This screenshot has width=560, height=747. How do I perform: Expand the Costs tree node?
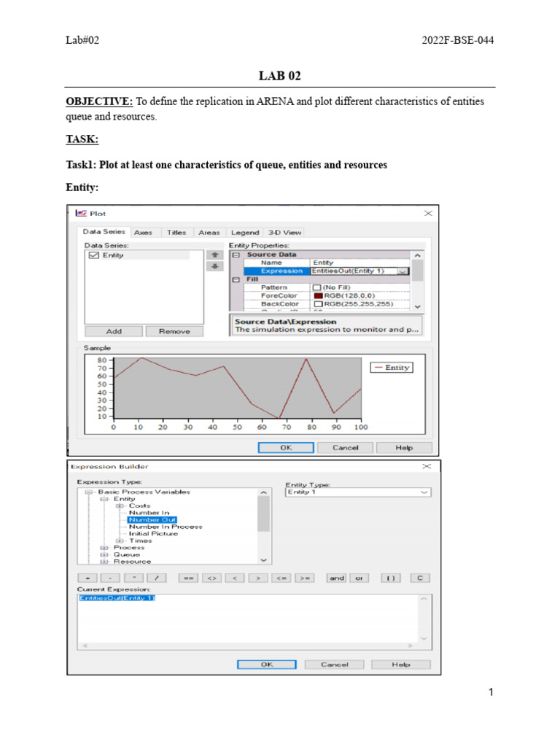click(x=120, y=506)
